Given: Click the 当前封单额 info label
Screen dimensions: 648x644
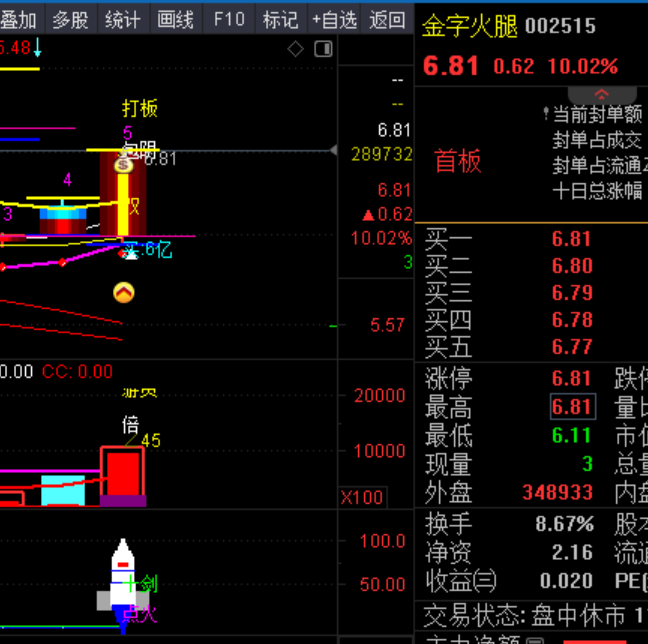Looking at the screenshot, I should pos(598,114).
